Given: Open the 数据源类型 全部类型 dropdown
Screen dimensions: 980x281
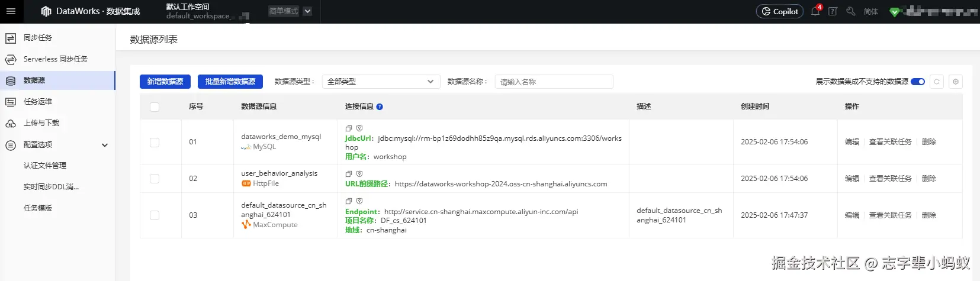Looking at the screenshot, I should pos(381,82).
